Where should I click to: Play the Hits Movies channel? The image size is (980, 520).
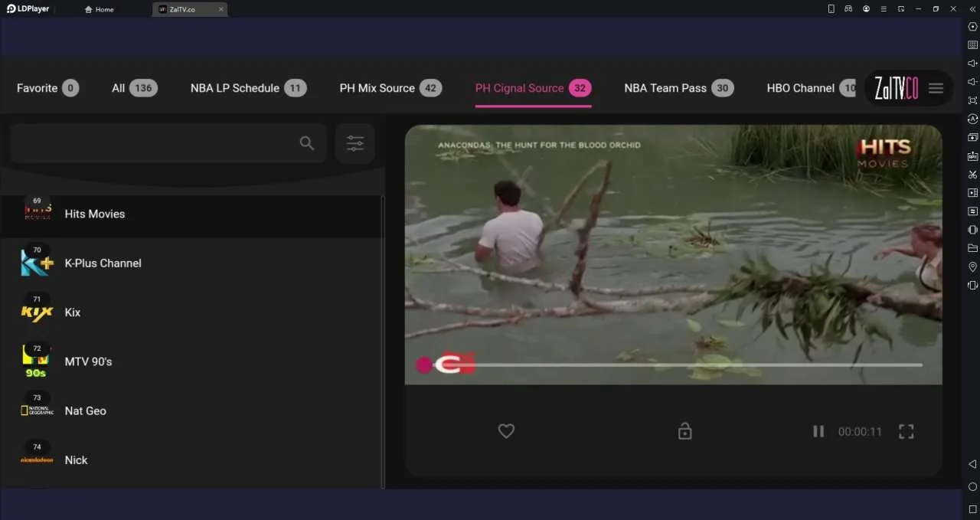pyautogui.click(x=191, y=214)
